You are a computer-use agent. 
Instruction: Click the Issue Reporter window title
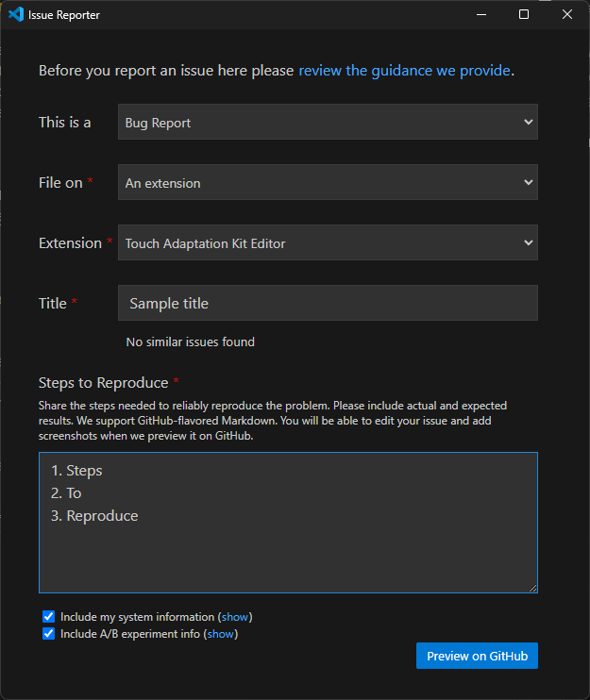64,15
